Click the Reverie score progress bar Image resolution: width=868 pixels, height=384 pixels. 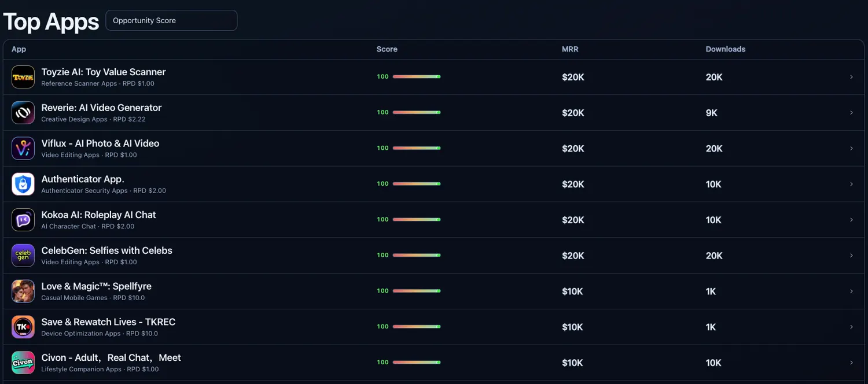(417, 112)
